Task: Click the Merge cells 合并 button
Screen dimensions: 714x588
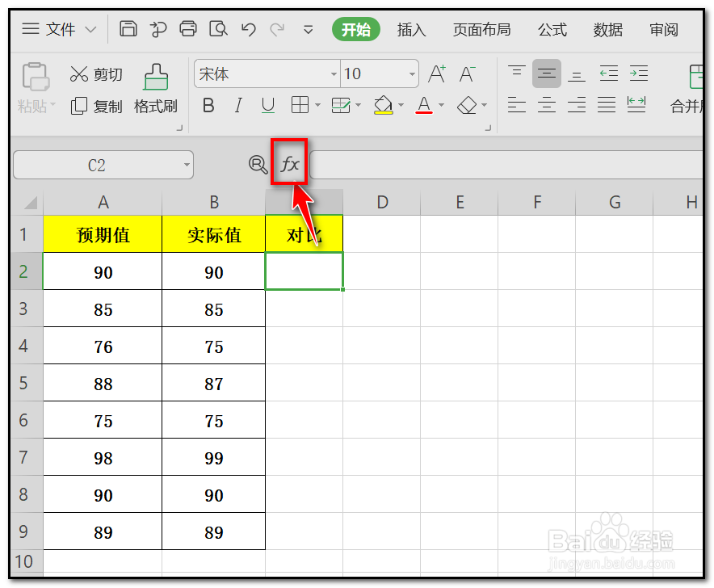Action: click(x=687, y=89)
